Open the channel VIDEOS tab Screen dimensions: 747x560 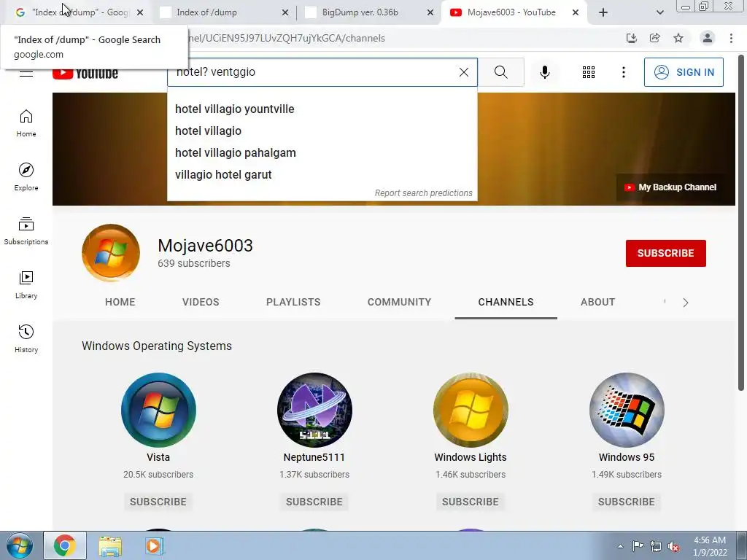[201, 302]
